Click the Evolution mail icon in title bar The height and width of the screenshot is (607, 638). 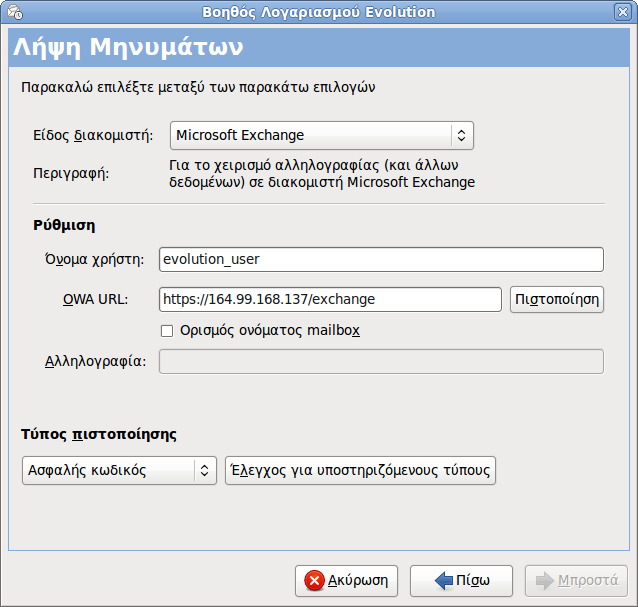pyautogui.click(x=15, y=12)
